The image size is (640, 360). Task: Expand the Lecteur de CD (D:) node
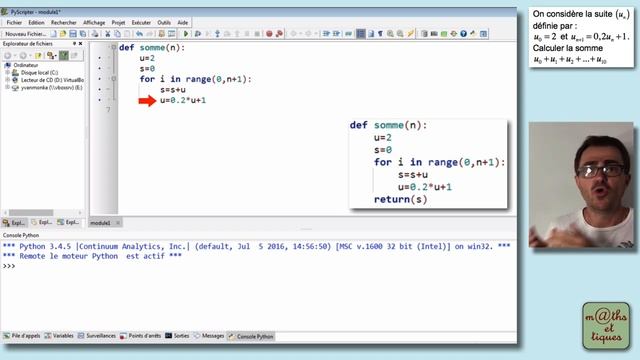(x=7, y=80)
